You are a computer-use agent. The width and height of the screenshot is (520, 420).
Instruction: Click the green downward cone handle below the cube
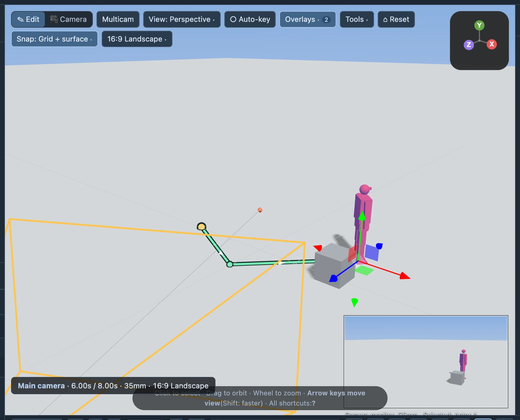pyautogui.click(x=355, y=302)
